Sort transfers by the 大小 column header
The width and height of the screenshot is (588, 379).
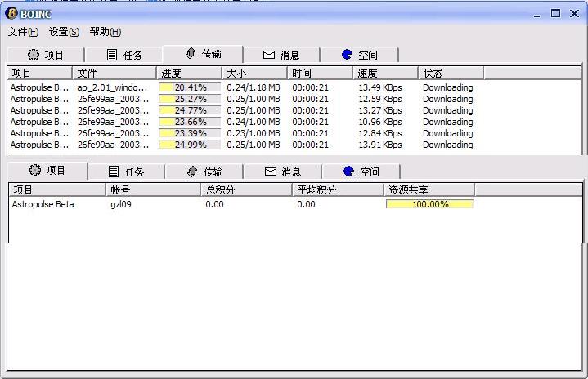pos(254,73)
